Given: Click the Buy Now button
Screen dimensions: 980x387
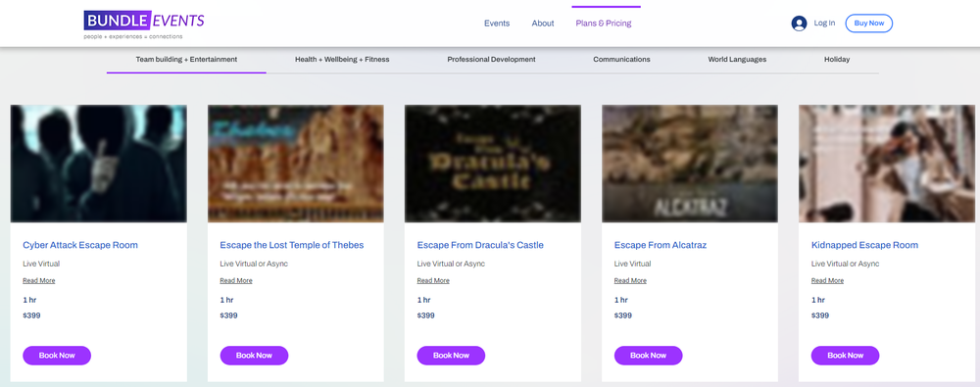Looking at the screenshot, I should point(868,24).
